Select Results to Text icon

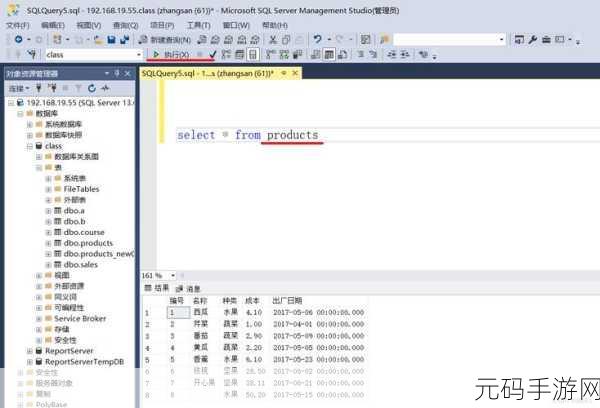click(x=316, y=55)
